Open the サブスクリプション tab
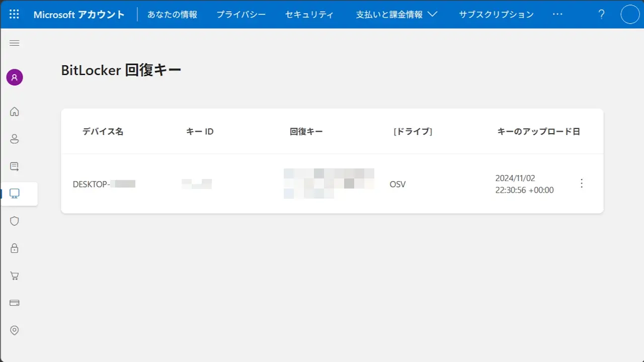 click(496, 15)
